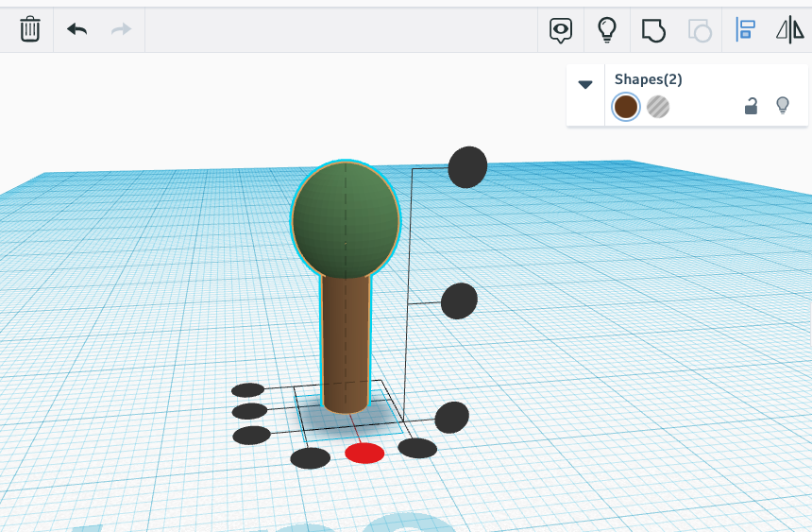Click the greyed-out Ungroup icon
Image resolution: width=812 pixels, height=532 pixels.
[x=700, y=30]
